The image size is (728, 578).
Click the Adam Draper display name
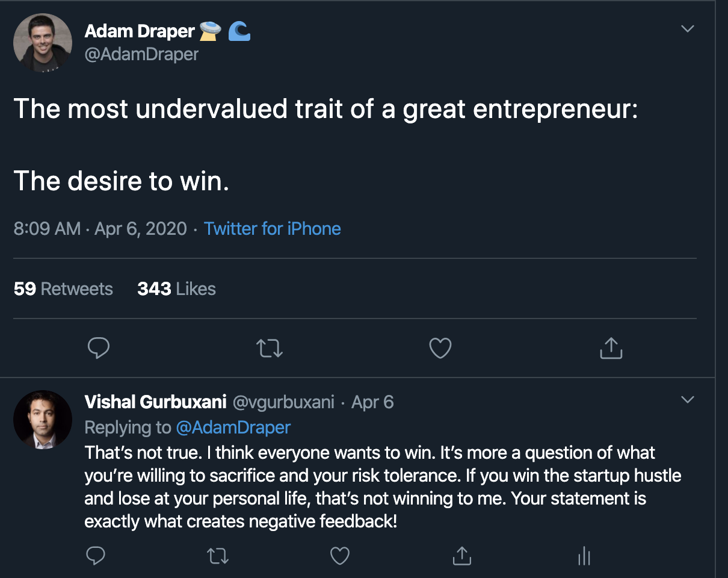point(140,31)
